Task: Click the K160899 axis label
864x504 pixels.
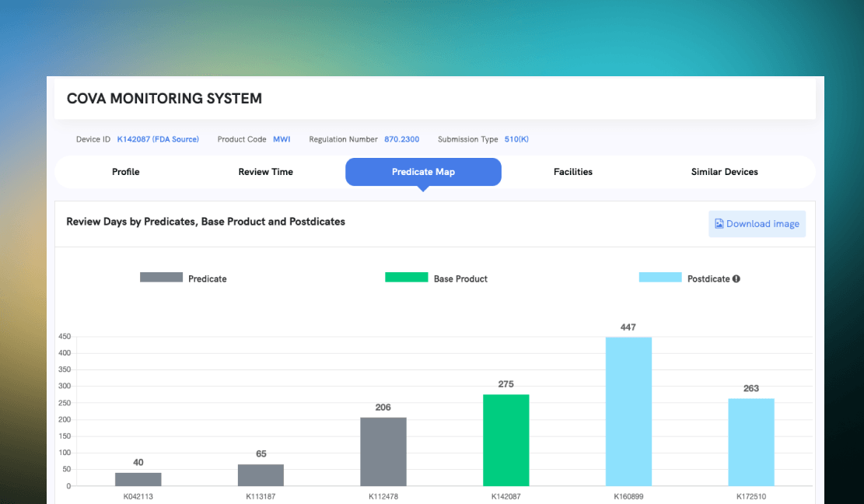Action: point(628,496)
